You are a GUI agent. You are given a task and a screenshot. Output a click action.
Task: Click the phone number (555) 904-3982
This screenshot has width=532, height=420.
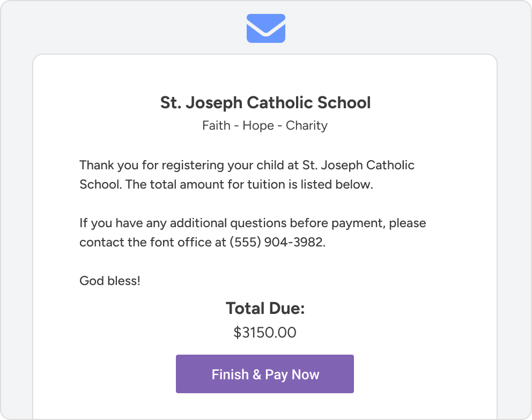coord(277,242)
